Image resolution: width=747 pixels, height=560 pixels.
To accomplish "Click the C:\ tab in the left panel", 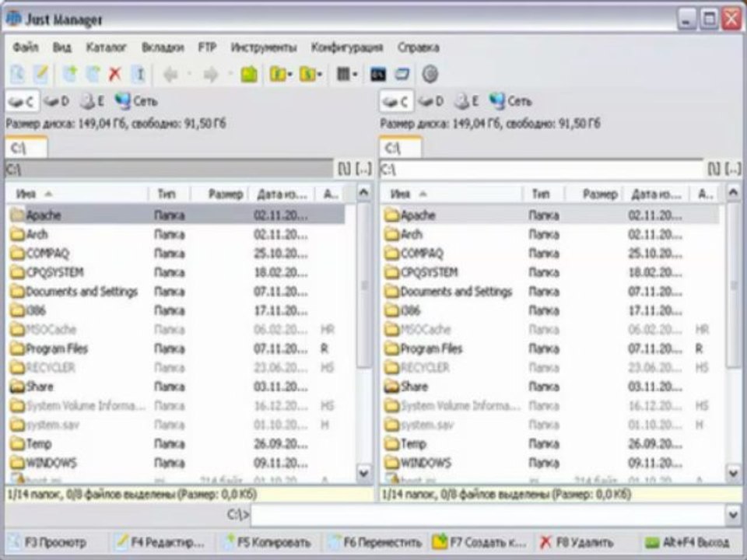I will (26, 148).
